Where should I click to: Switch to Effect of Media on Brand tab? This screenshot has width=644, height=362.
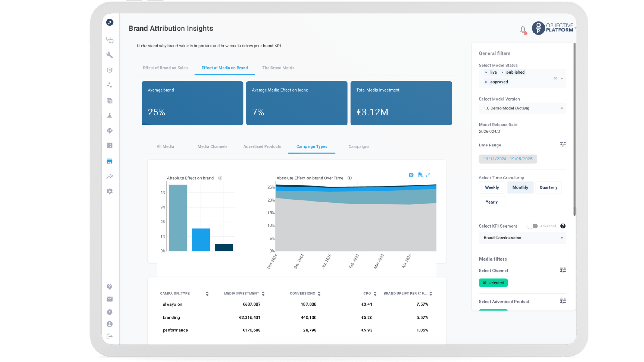click(x=225, y=68)
